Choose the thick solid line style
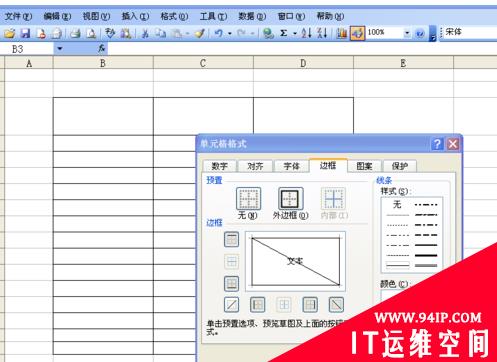The image size is (497, 362). pos(426,255)
